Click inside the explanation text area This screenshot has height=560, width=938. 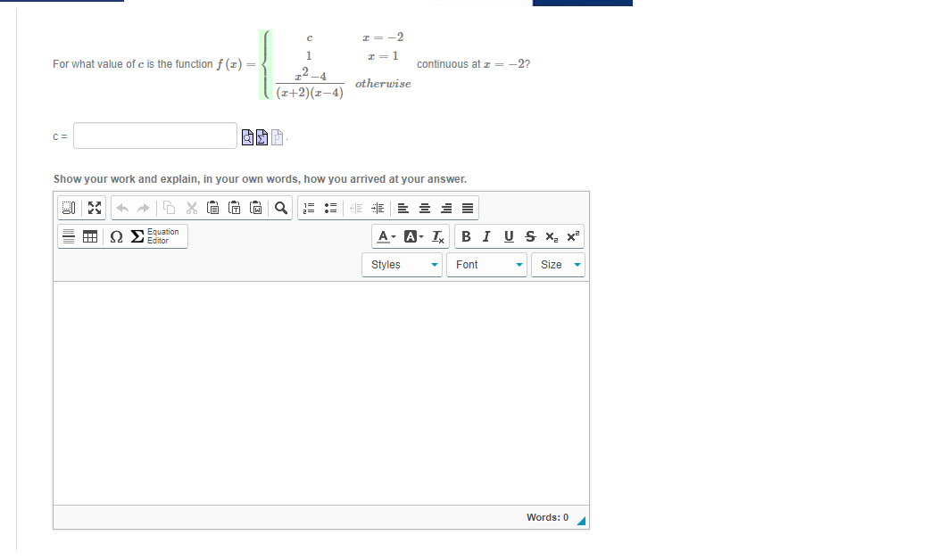[321, 393]
